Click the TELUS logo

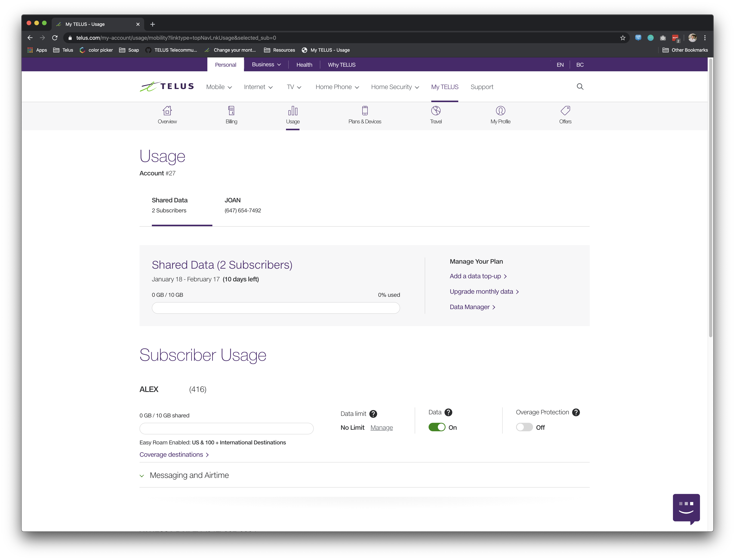(167, 87)
